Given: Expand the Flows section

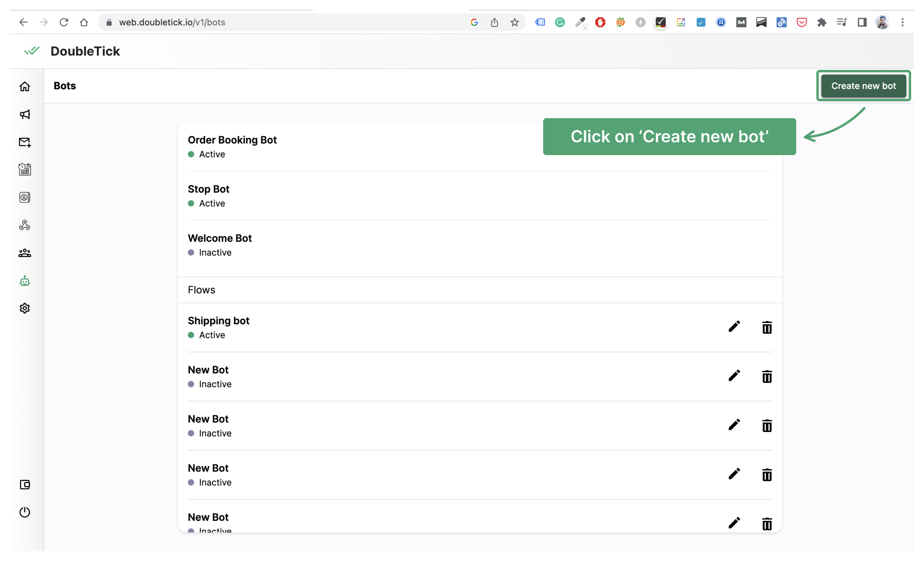Looking at the screenshot, I should pyautogui.click(x=201, y=289).
